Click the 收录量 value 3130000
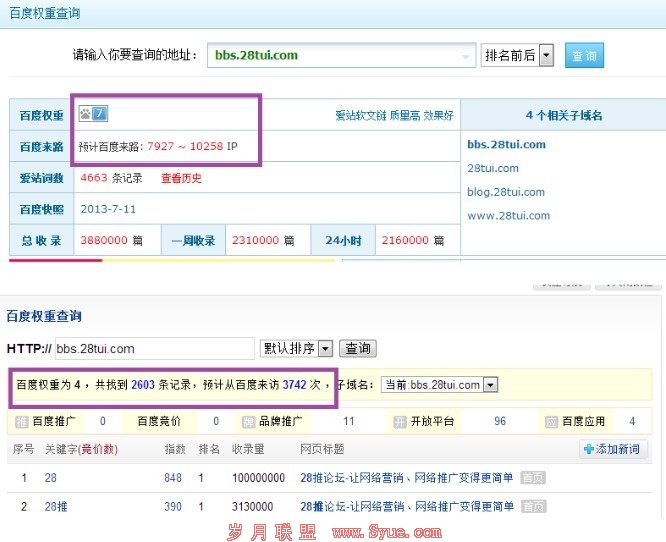The width and height of the screenshot is (666, 542). (252, 506)
